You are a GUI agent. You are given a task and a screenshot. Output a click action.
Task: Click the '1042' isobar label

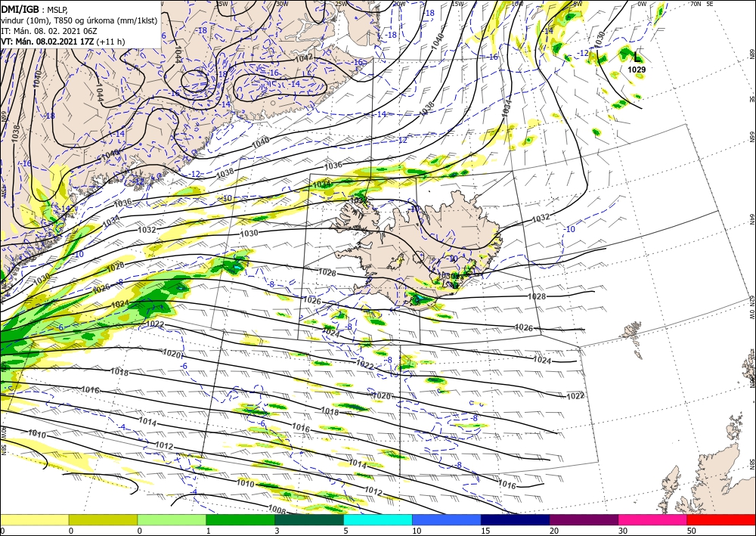tap(304, 57)
